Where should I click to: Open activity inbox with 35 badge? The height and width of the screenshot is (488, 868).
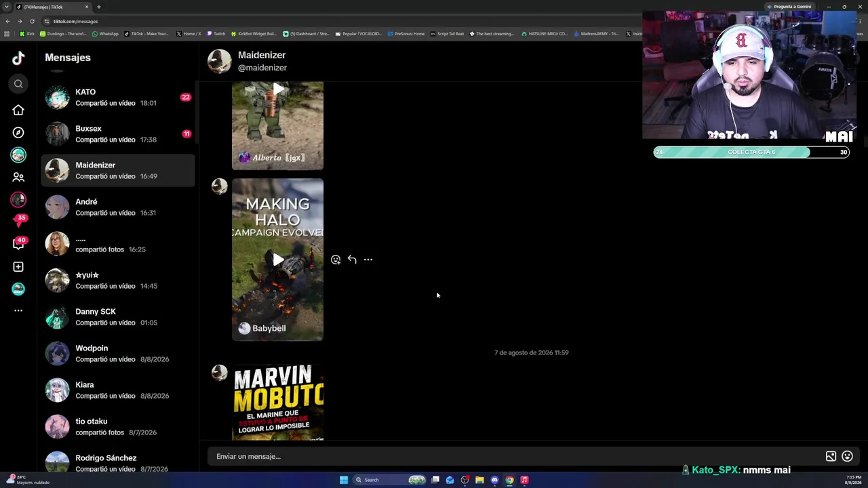tap(18, 222)
